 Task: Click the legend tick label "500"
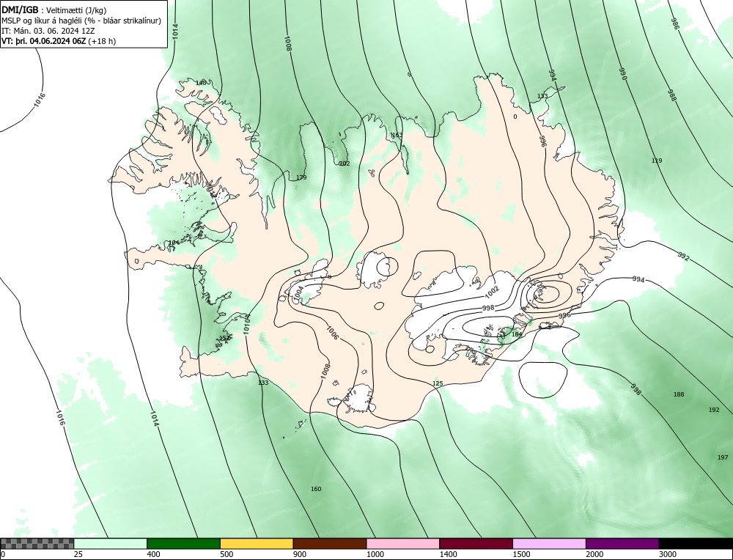226,554
